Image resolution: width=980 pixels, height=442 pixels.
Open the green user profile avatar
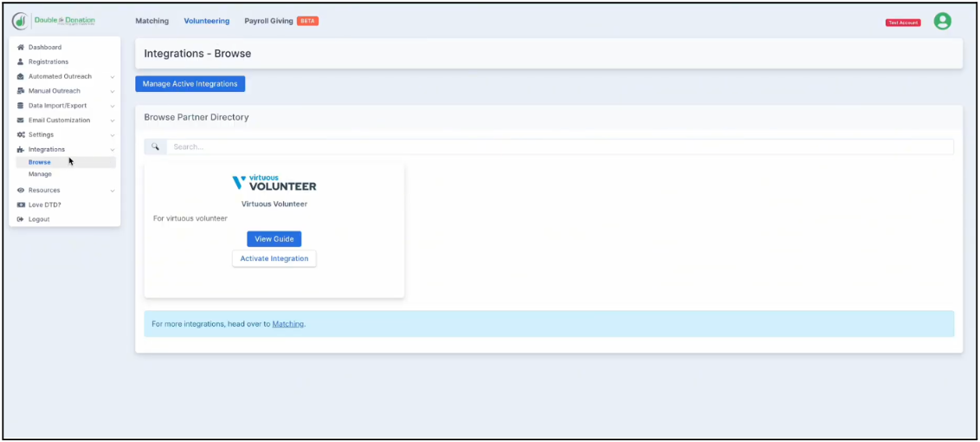tap(942, 22)
